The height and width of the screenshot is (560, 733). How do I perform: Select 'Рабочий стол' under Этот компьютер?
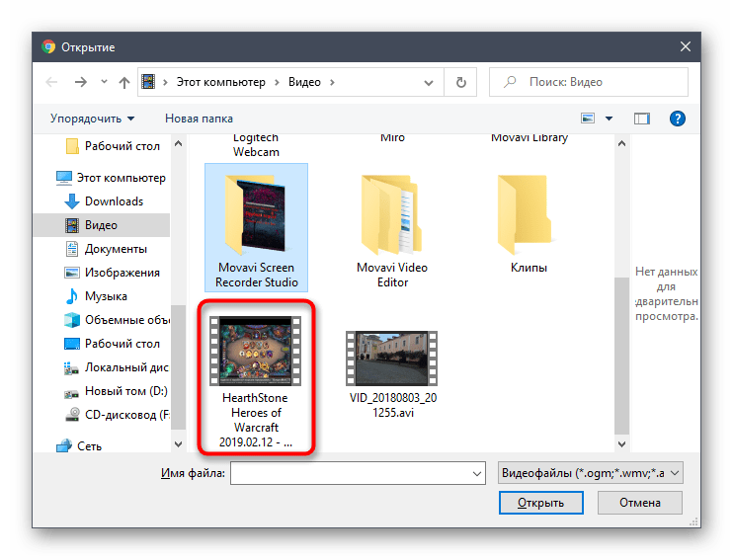(x=113, y=344)
